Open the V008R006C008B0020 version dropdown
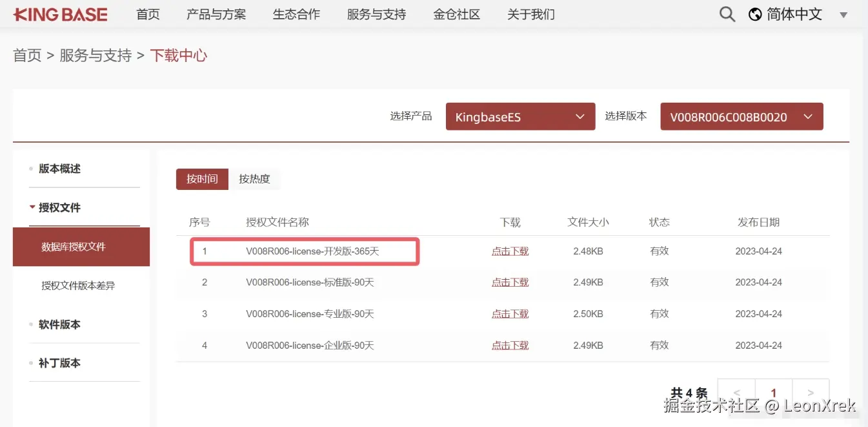 (x=741, y=116)
